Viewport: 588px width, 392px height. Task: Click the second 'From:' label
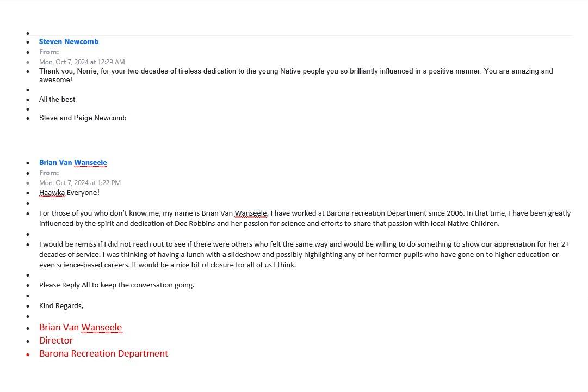point(49,173)
